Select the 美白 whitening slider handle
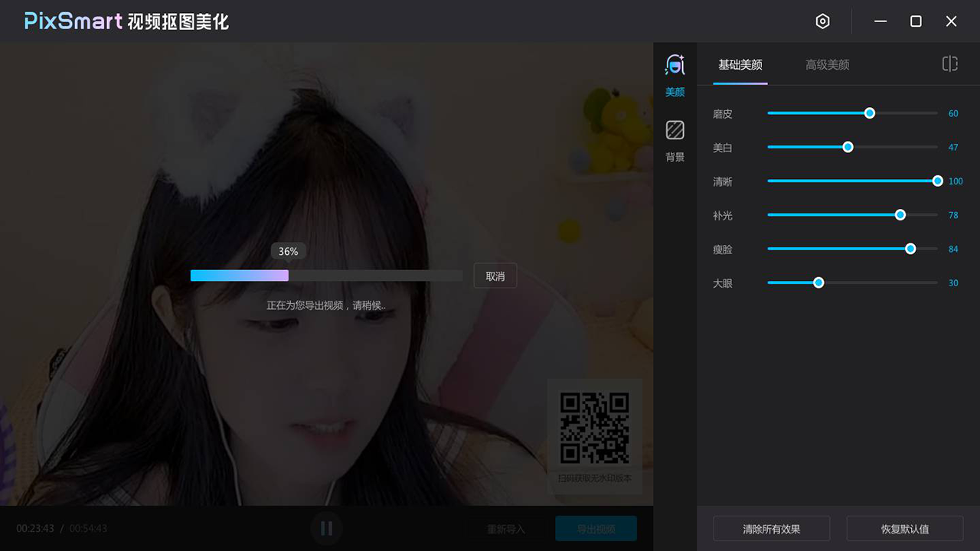Screen dimensions: 980x551 847,146
